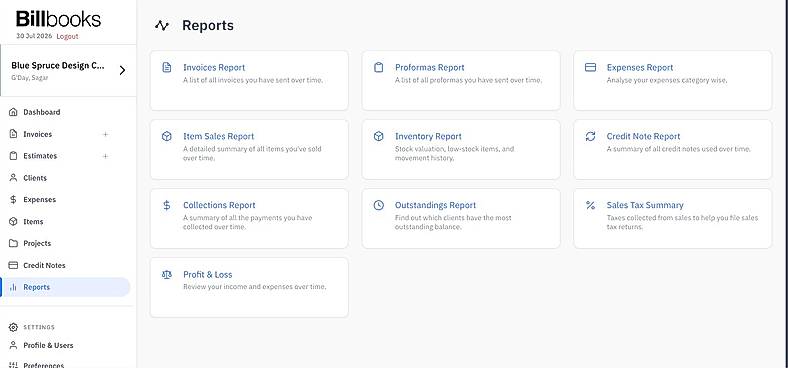Click the Profit & Loss scales icon
The image size is (788, 368).
(167, 274)
